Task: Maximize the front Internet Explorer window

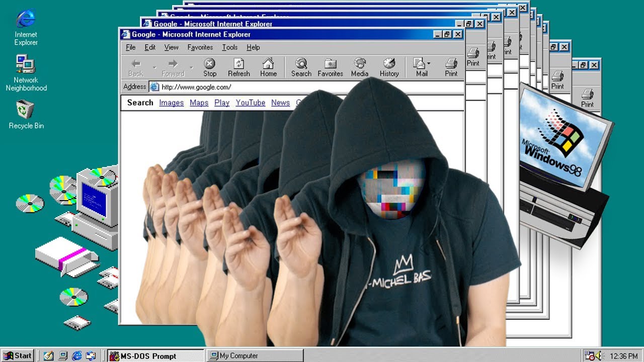Action: tap(447, 35)
